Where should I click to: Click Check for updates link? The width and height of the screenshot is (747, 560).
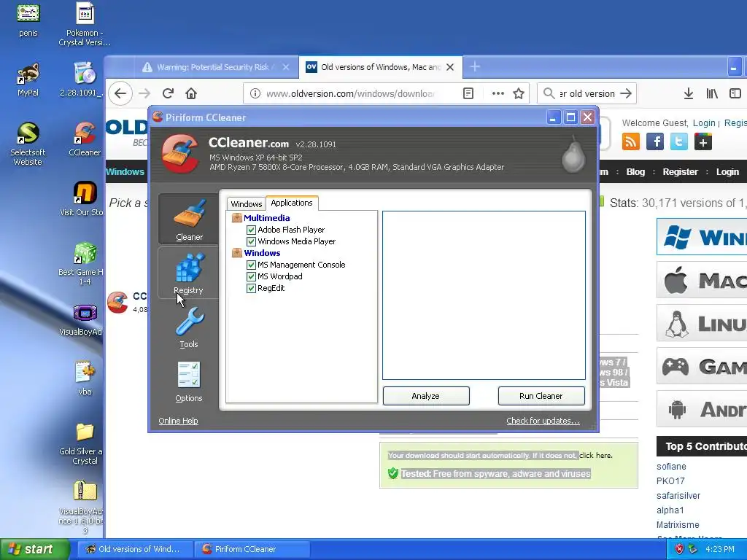[x=543, y=421]
